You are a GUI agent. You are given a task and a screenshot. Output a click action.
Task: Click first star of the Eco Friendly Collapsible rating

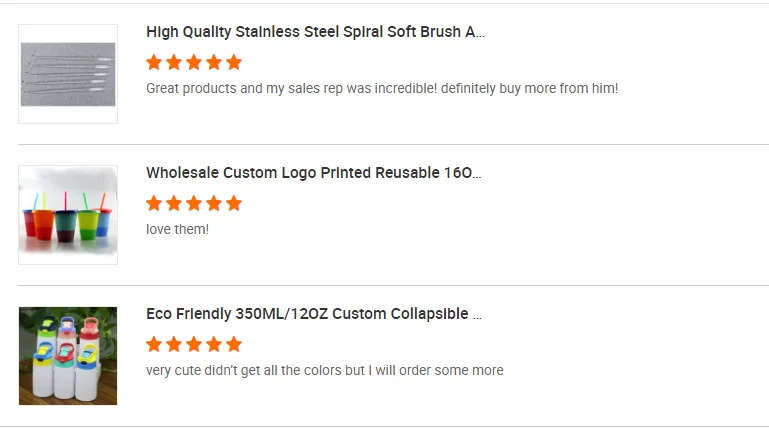click(x=154, y=344)
